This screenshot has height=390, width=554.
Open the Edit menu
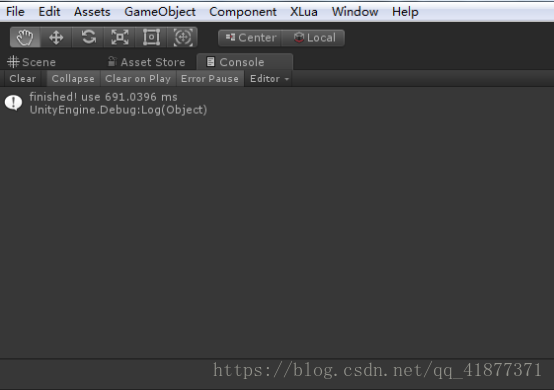click(49, 12)
